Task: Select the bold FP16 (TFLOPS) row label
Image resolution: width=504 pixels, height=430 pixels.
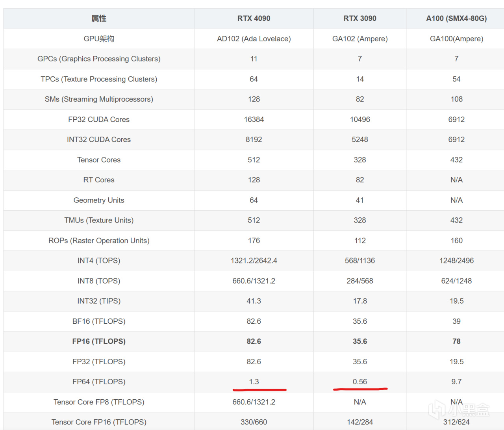Action: 99,341
